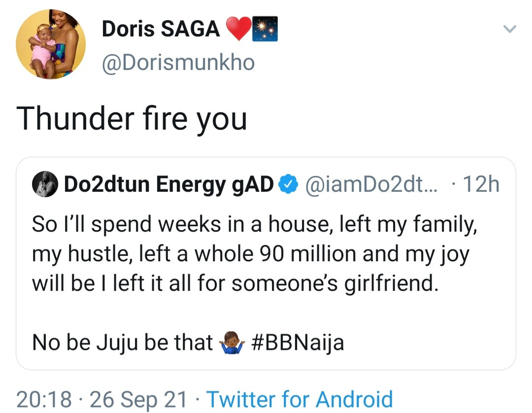The image size is (532, 413).
Task: Click the @Dorismunkho handle
Action: [x=178, y=63]
